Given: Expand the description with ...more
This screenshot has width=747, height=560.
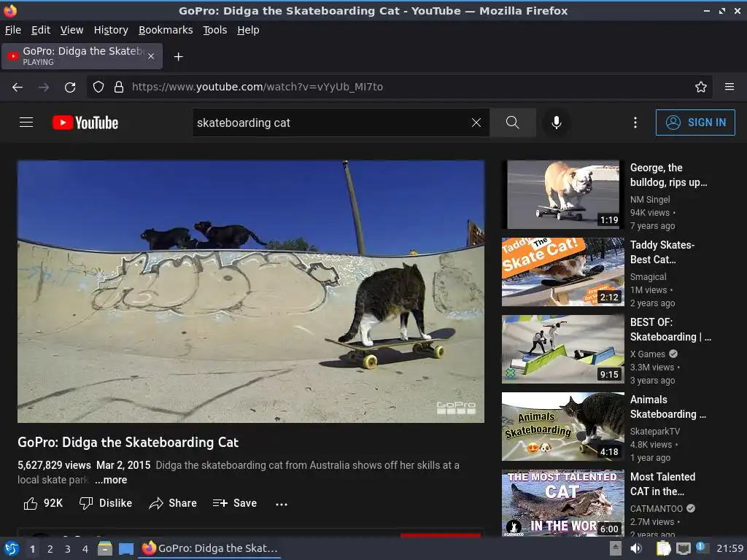Looking at the screenshot, I should coord(111,480).
